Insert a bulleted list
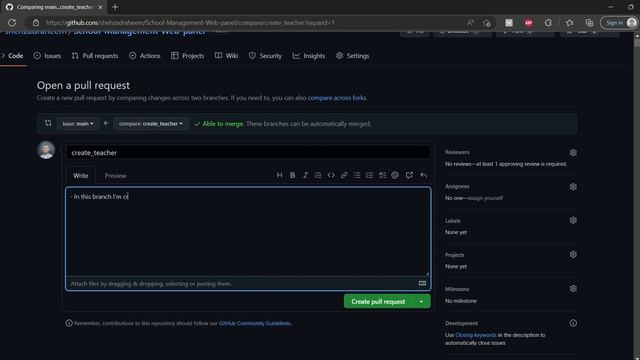Viewport: 640px width, 360px height. pos(357,175)
